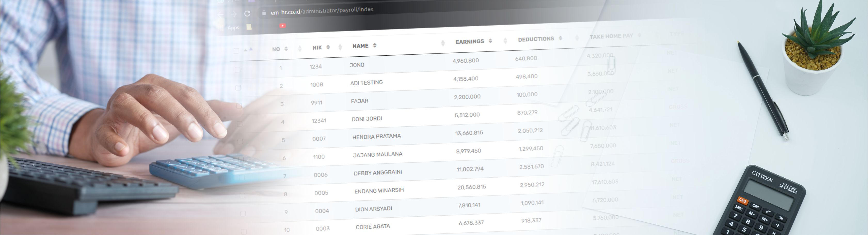Screen dimensions: 868x235
Task: Tick the ENDANG WINARSIH row checkbox
Action: (242, 195)
